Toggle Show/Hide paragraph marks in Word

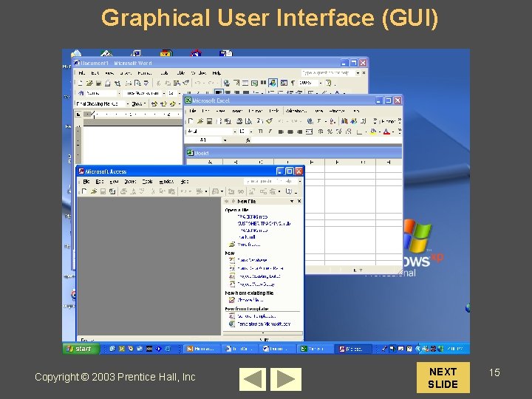[x=293, y=83]
